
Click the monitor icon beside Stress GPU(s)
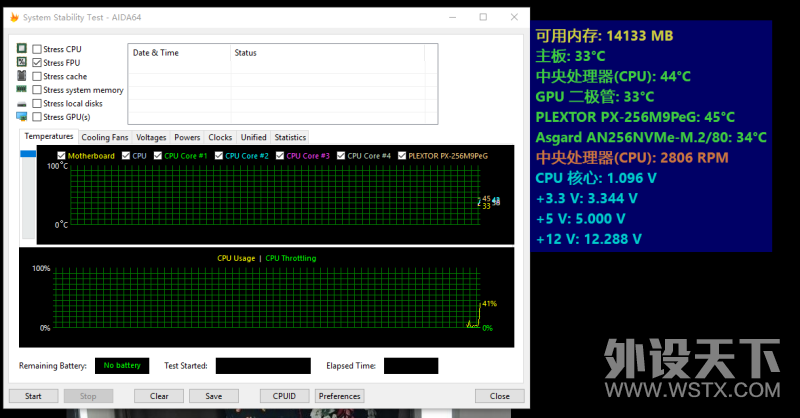pyautogui.click(x=21, y=116)
